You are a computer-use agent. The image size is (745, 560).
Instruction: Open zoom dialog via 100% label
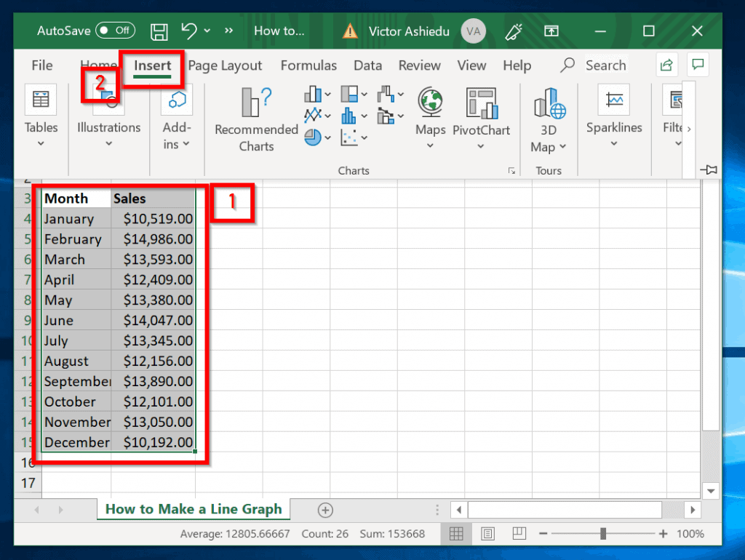pos(690,534)
